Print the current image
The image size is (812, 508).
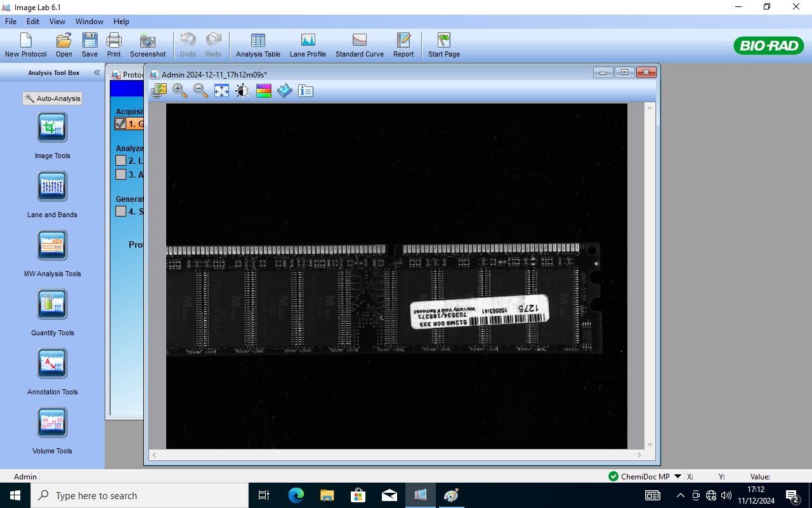pyautogui.click(x=114, y=45)
